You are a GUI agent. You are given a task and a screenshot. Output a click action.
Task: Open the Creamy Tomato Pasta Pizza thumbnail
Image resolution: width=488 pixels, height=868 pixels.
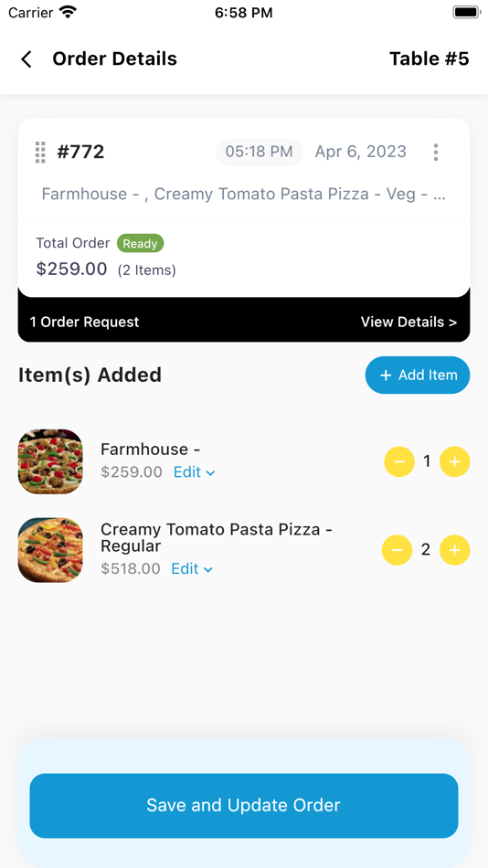tap(50, 550)
